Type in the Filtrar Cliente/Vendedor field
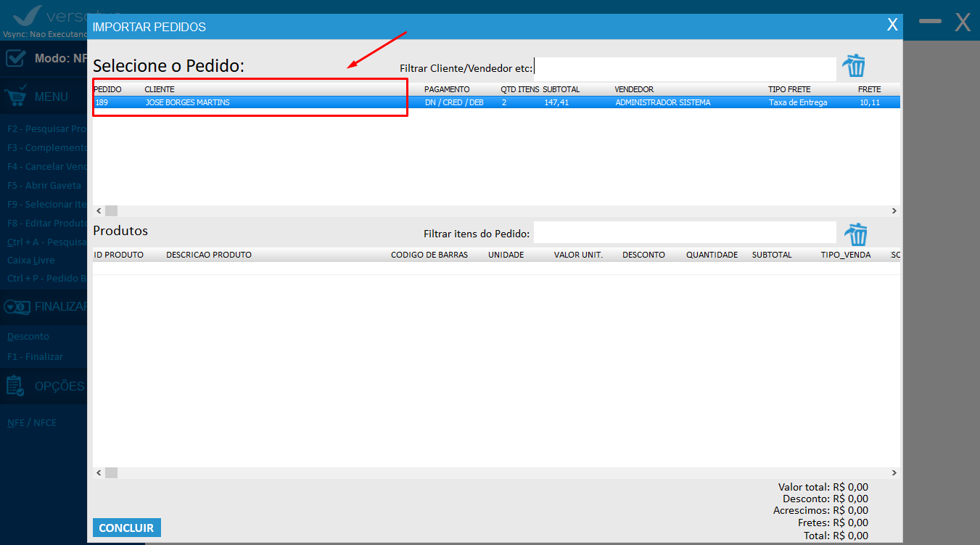Viewport: 980px width, 545px height. coord(685,69)
